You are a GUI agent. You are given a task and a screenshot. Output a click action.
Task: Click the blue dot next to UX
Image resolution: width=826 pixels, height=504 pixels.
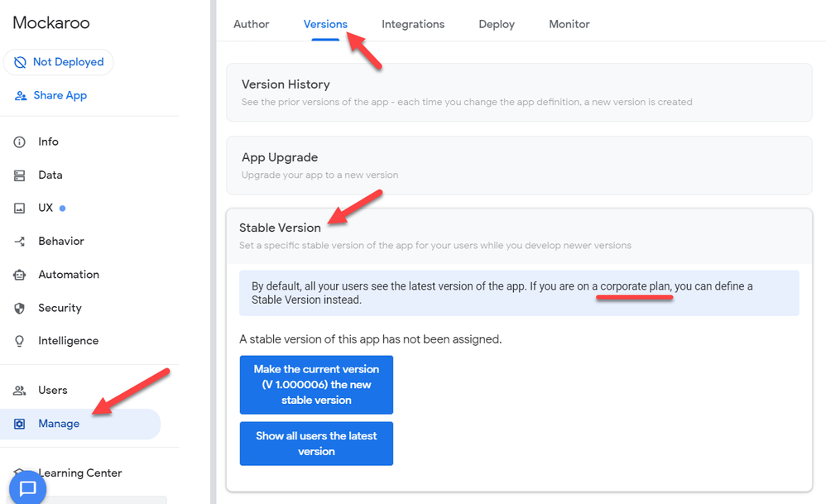[x=62, y=208]
